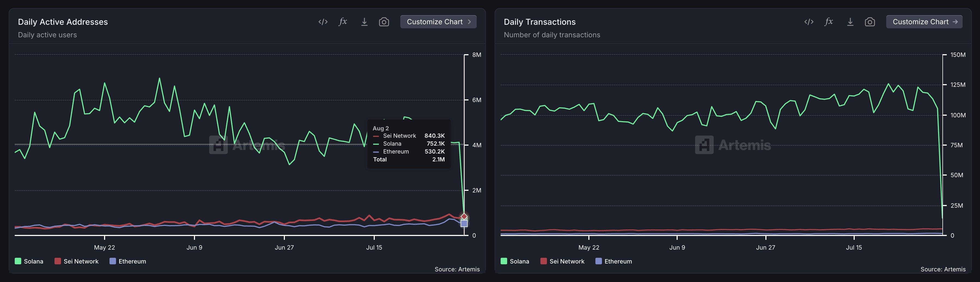The height and width of the screenshot is (282, 980).
Task: Toggle Solana series in Daily Active Addresses legend
Action: (29, 261)
